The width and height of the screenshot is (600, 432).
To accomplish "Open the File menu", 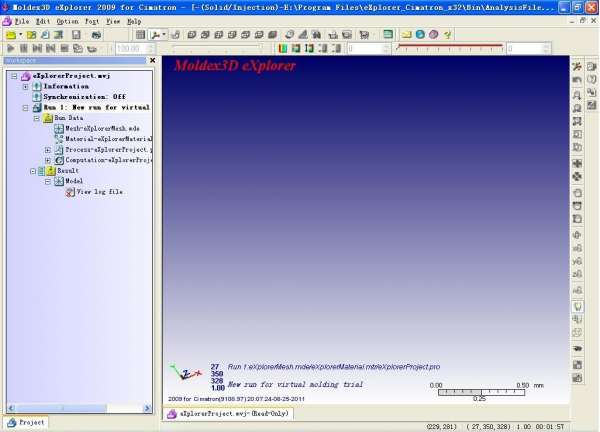I will click(x=22, y=21).
